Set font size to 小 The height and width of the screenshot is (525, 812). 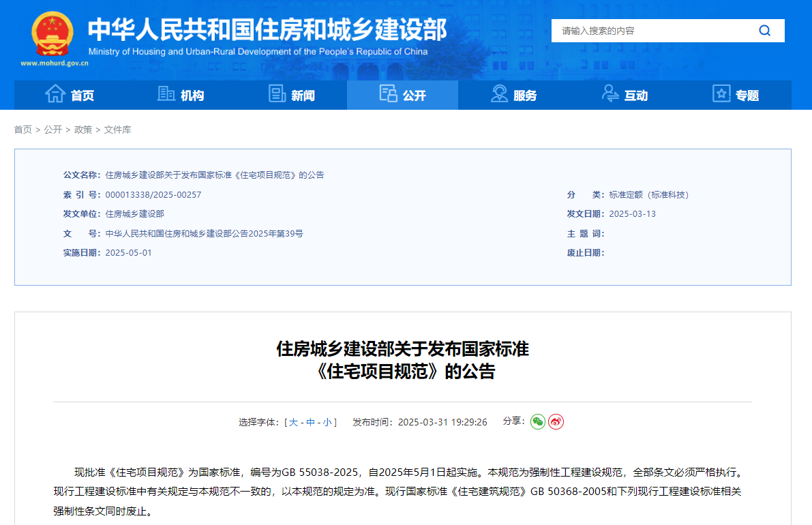click(327, 423)
